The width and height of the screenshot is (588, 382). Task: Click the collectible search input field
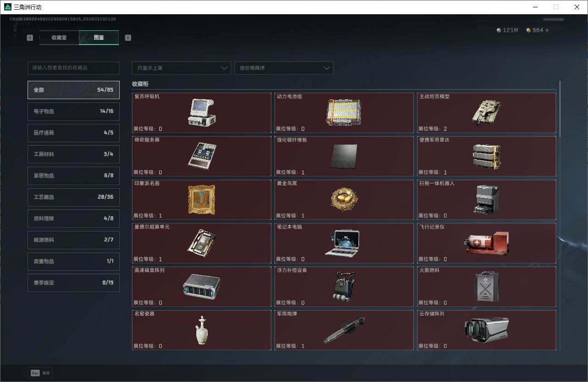tap(73, 68)
